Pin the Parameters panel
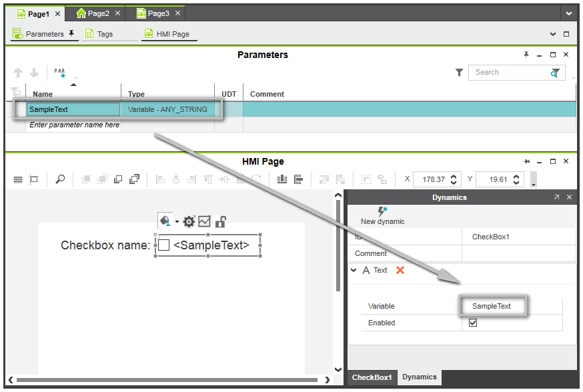The height and width of the screenshot is (392, 583). [x=526, y=55]
